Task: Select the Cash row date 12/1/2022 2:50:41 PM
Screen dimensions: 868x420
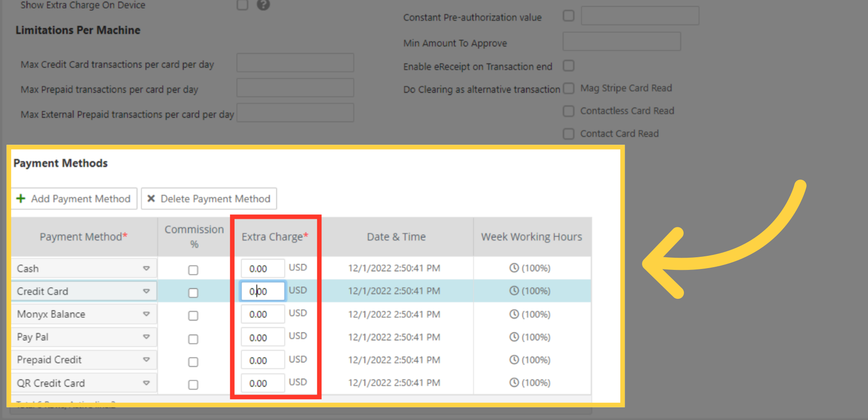Action: pos(394,268)
